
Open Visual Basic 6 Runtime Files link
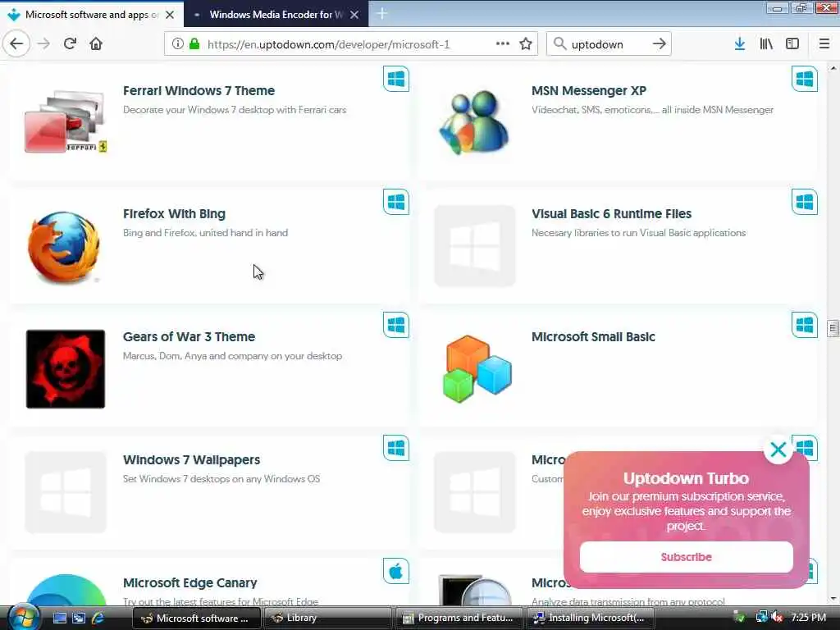(x=611, y=214)
